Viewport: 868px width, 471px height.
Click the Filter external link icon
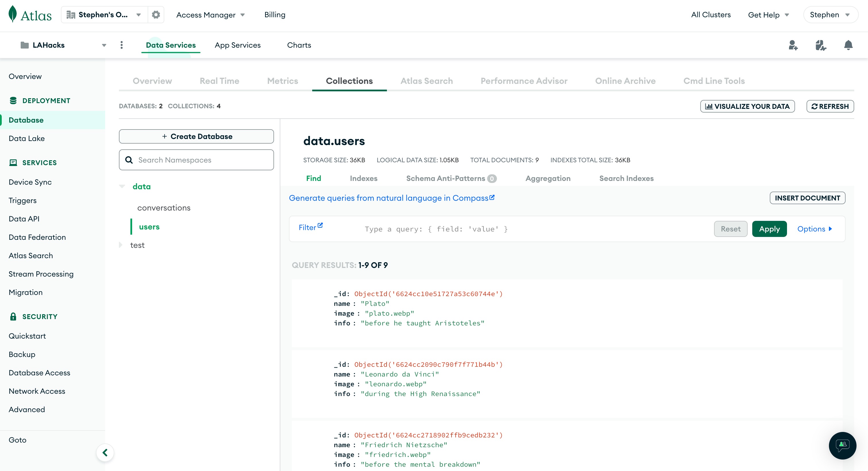click(x=320, y=225)
